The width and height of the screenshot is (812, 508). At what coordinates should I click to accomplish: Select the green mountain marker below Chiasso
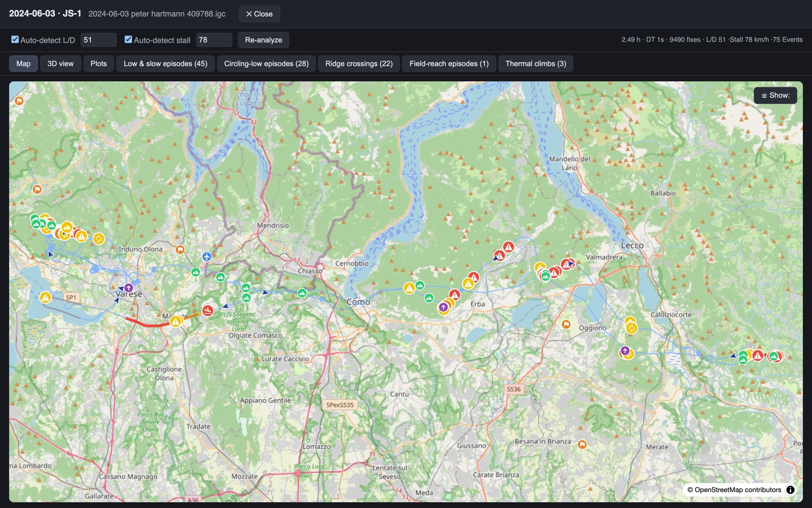[x=302, y=293]
